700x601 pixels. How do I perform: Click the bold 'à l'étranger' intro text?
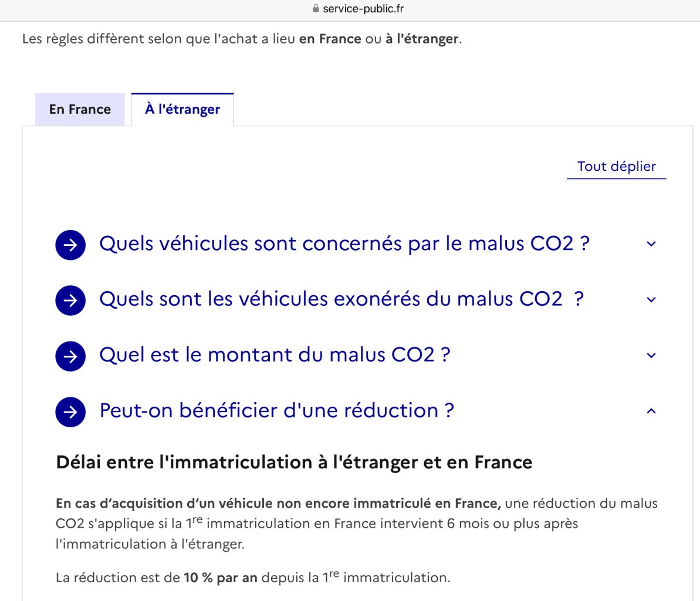pyautogui.click(x=422, y=39)
